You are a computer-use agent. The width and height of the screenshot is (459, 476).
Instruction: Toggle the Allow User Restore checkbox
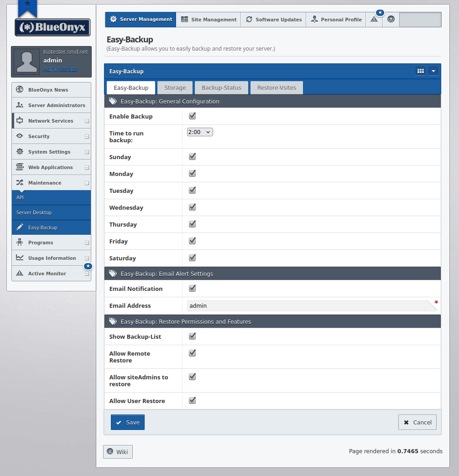coord(192,400)
